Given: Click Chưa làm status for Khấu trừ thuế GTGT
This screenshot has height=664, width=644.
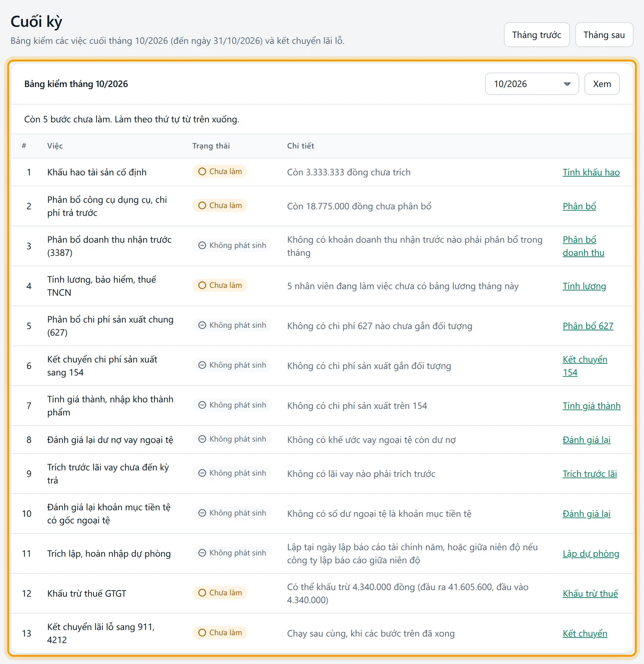Looking at the screenshot, I should (220, 593).
